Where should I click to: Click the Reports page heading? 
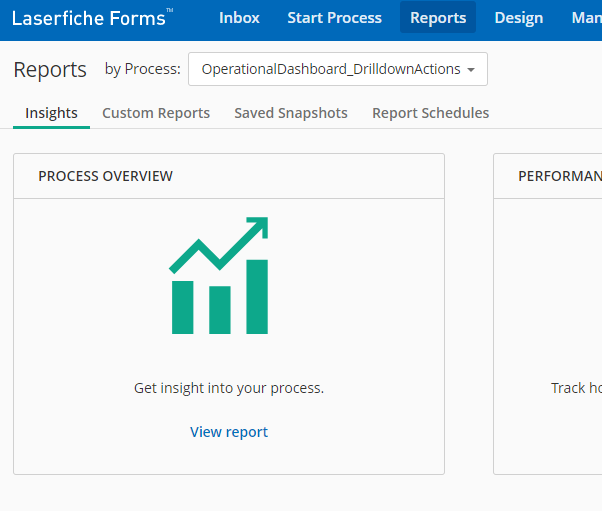coord(50,70)
